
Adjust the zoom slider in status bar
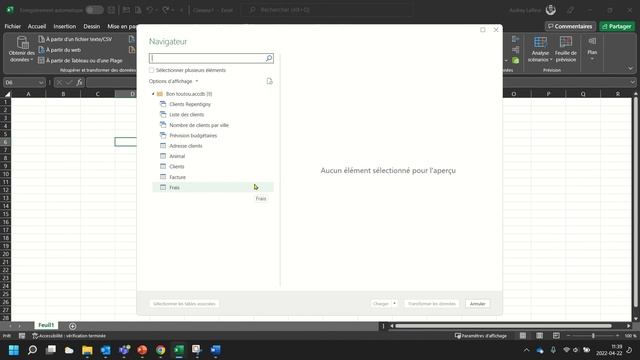593,336
